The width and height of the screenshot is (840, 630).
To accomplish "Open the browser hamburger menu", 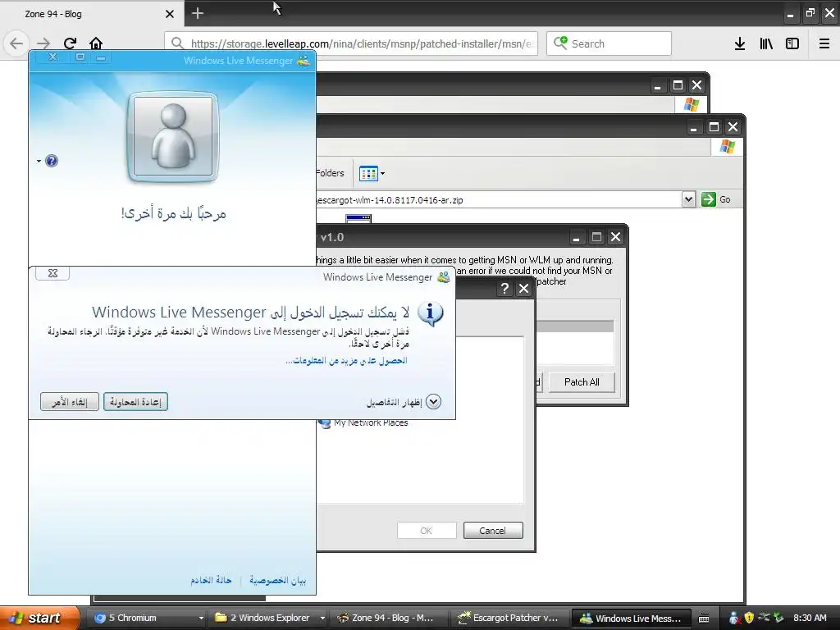I will point(824,43).
